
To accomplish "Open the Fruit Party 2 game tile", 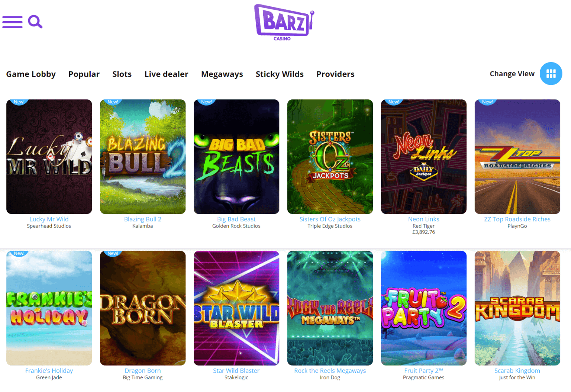I will pos(424,308).
